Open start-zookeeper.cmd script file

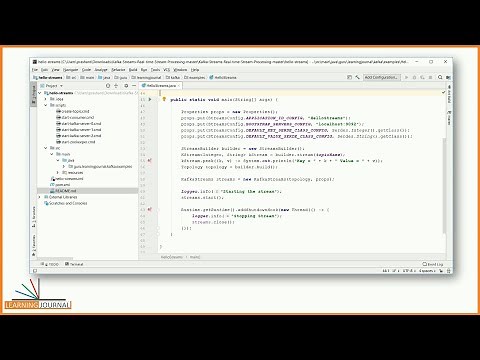(76, 142)
